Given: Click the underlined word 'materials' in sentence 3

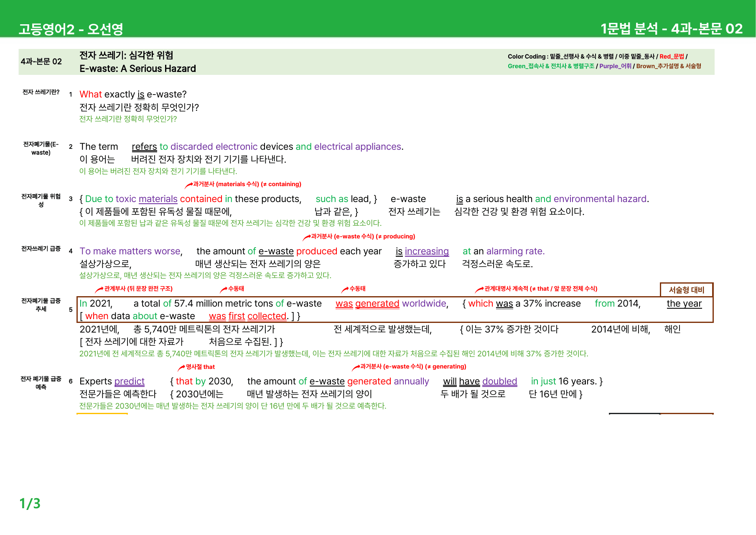Looking at the screenshot, I should [158, 199].
